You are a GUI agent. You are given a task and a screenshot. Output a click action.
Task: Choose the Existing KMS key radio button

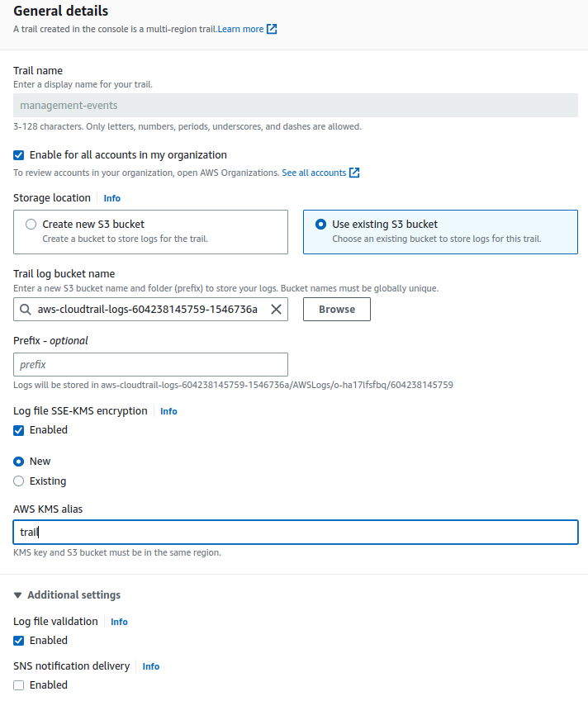coord(19,481)
